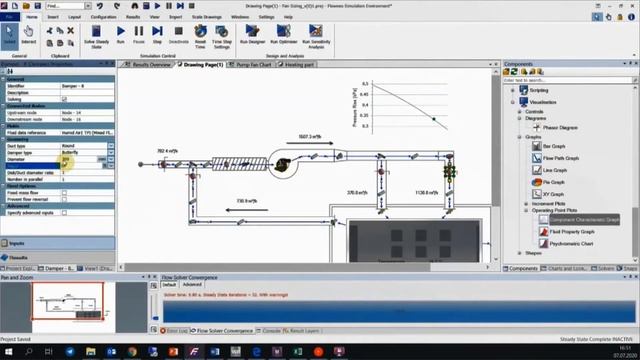
Task: Expand the Increment Plots node
Action: click(x=526, y=204)
